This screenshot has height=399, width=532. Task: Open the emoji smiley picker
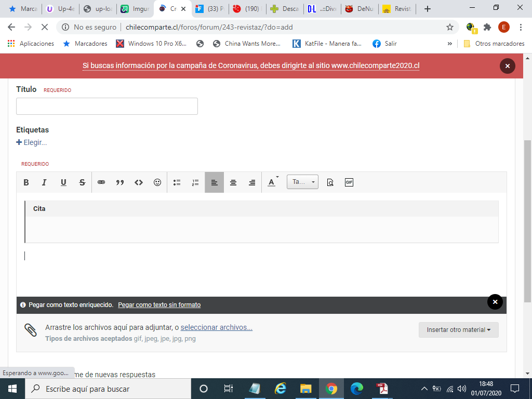[157, 182]
